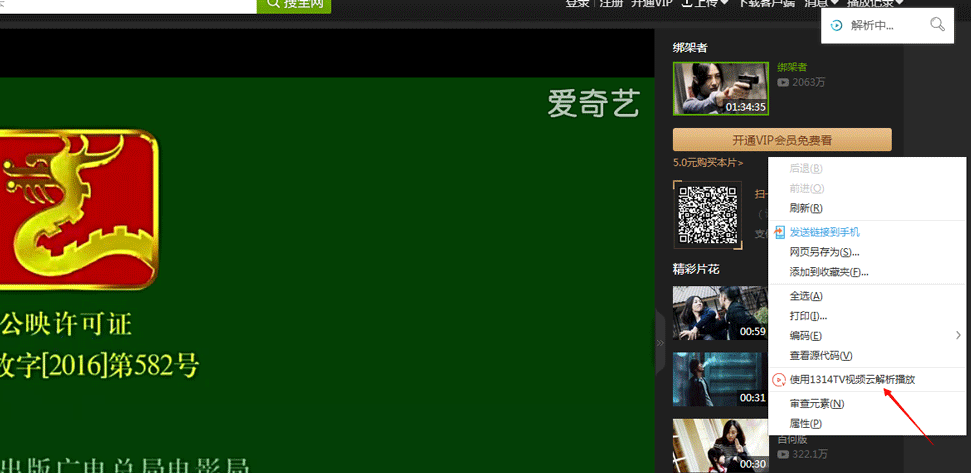The image size is (971, 473).
Task: Open the 绑架者 movie thumbnail 01:34:35
Action: (x=721, y=89)
